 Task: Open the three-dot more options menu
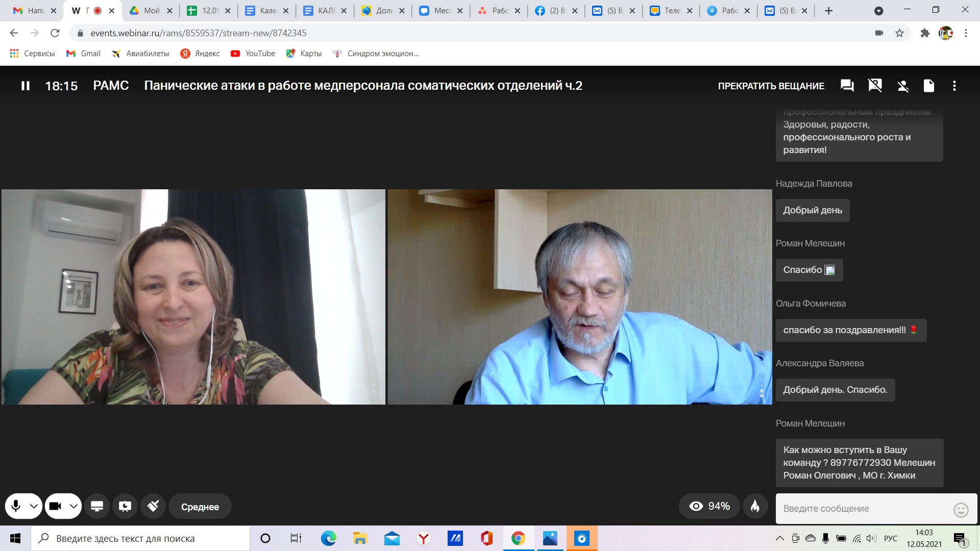pos(954,86)
